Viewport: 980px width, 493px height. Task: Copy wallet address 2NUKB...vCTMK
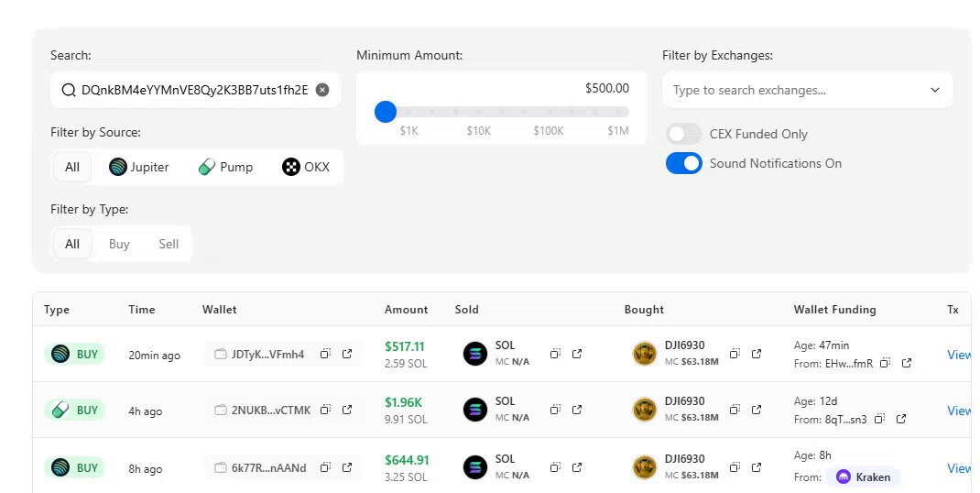pos(325,410)
